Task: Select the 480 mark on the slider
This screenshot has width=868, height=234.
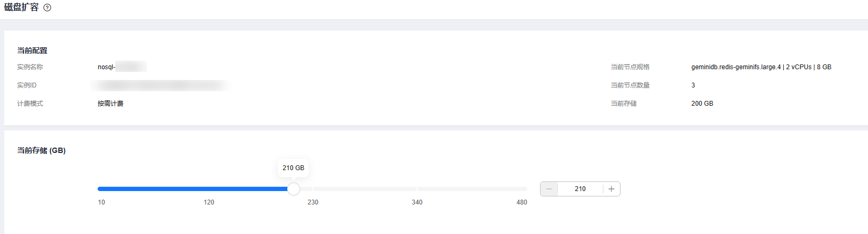Action: pos(521,202)
